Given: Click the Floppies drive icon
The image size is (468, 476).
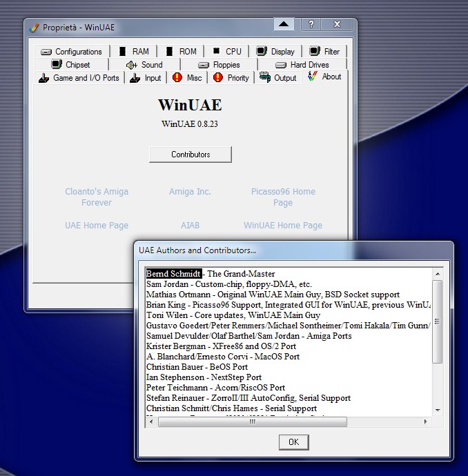Looking at the screenshot, I should [x=204, y=65].
